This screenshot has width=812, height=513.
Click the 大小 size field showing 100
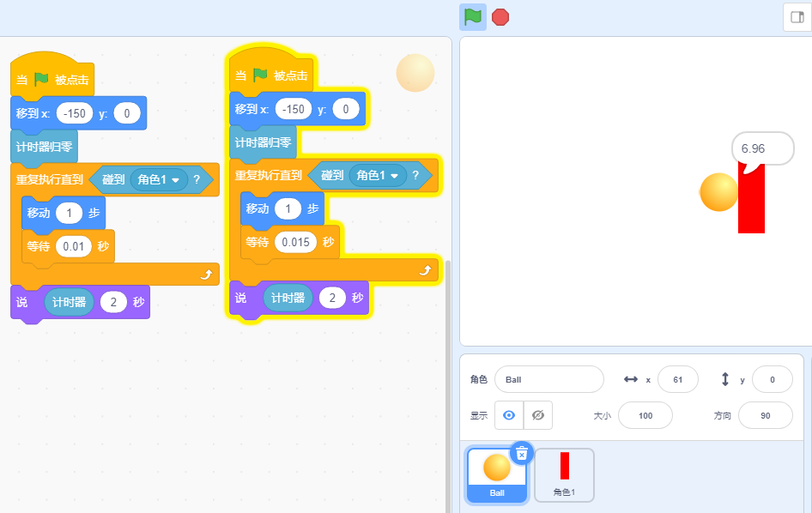coord(645,415)
